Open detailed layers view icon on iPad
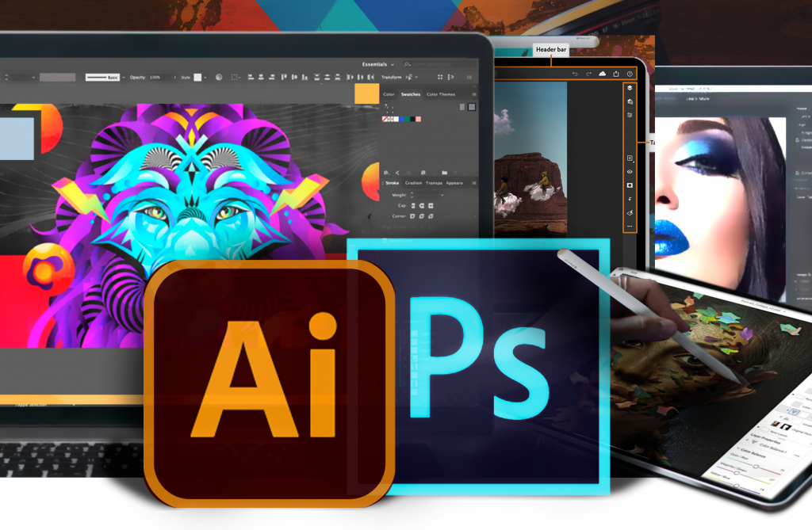812x530 pixels. [630, 101]
